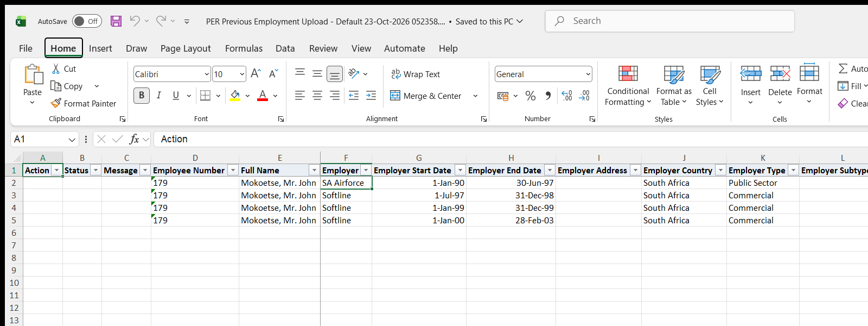Click the Insert Function fx icon
The image size is (868, 326).
tap(134, 139)
